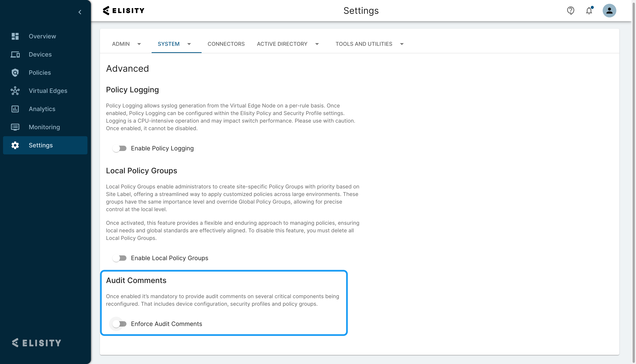Switch to the CONNECTORS tab
Viewport: 636px width, 364px height.
click(x=226, y=44)
